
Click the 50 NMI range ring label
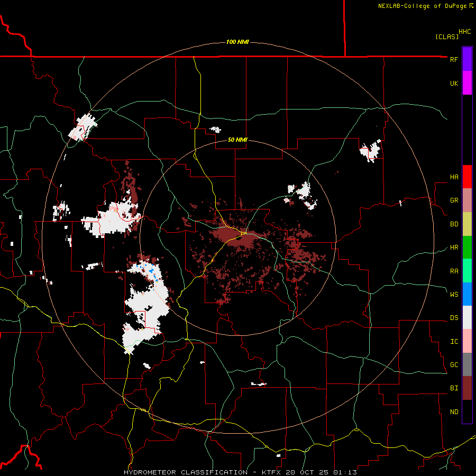237,140
